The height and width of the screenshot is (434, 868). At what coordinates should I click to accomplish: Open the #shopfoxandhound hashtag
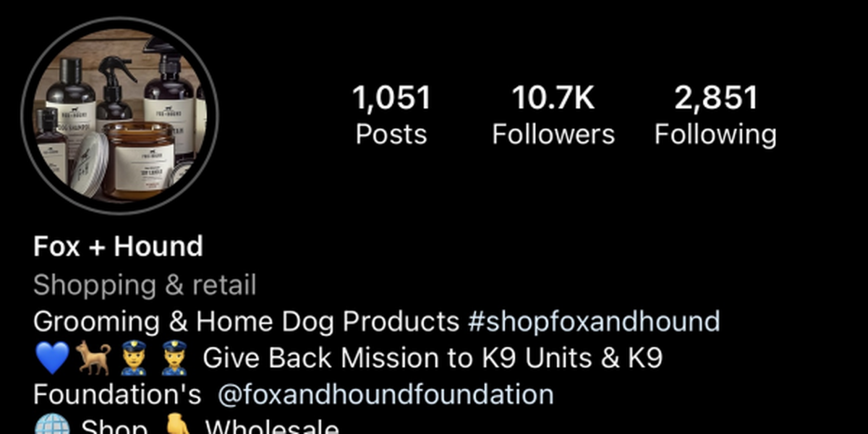click(594, 321)
